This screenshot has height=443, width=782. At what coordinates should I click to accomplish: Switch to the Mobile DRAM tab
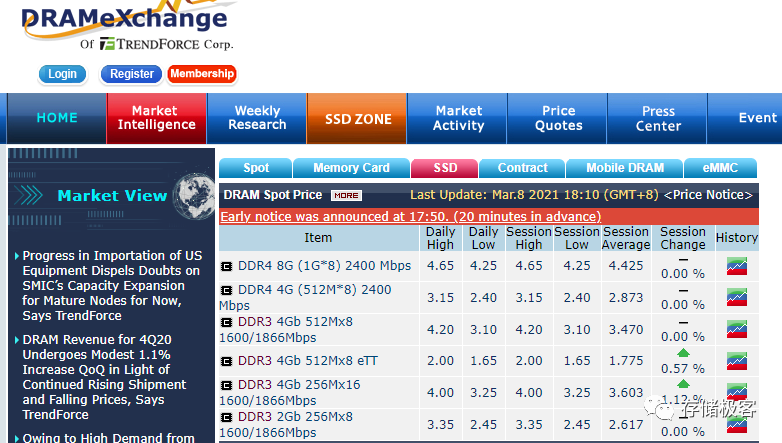pyautogui.click(x=625, y=168)
